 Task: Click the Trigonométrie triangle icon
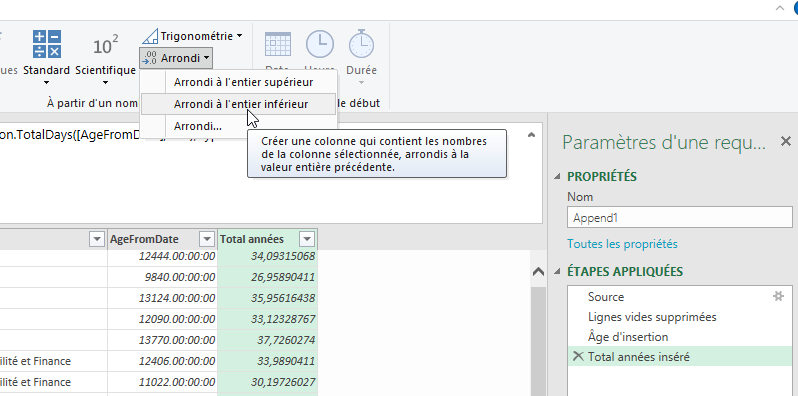[x=150, y=36]
